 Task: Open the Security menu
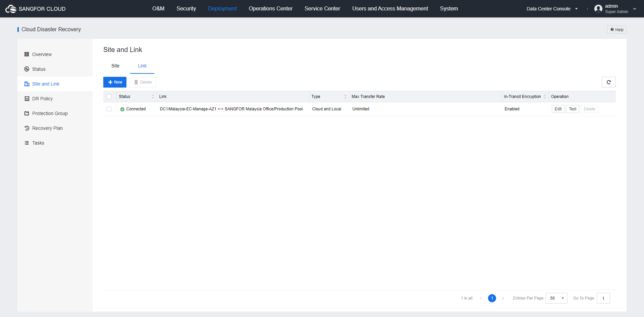(186, 9)
